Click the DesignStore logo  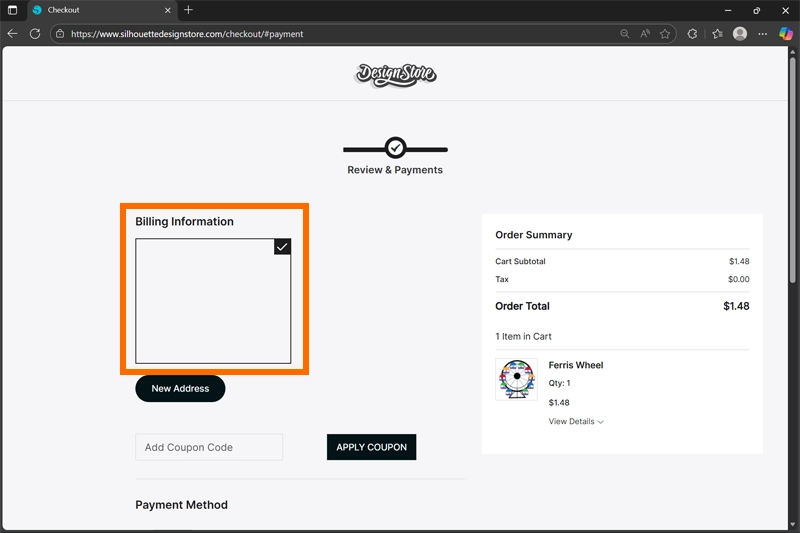click(x=396, y=74)
